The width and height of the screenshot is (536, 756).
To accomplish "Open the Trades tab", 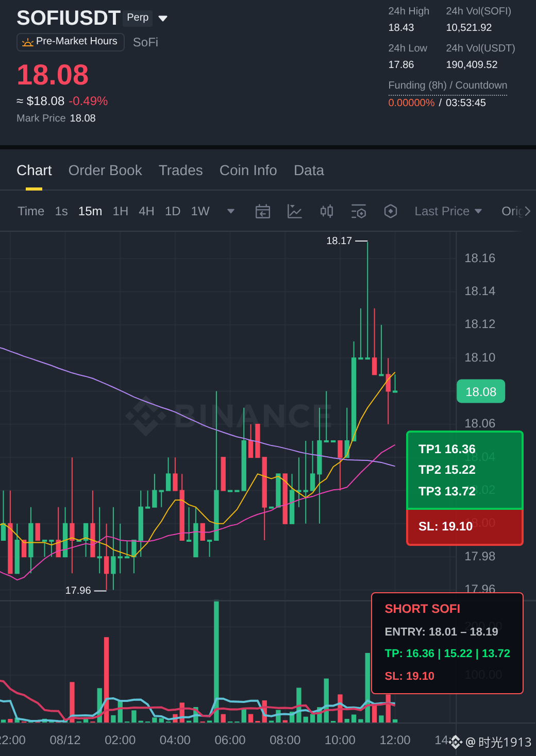I will tap(180, 170).
